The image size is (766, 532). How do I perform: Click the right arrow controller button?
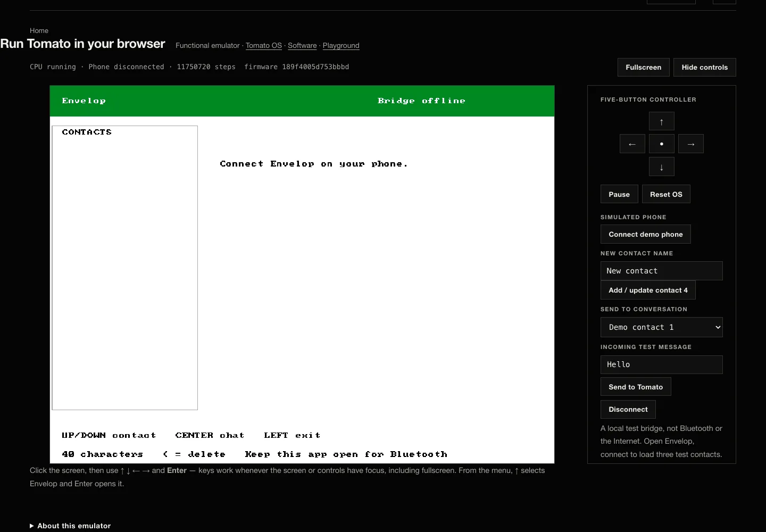coord(691,144)
